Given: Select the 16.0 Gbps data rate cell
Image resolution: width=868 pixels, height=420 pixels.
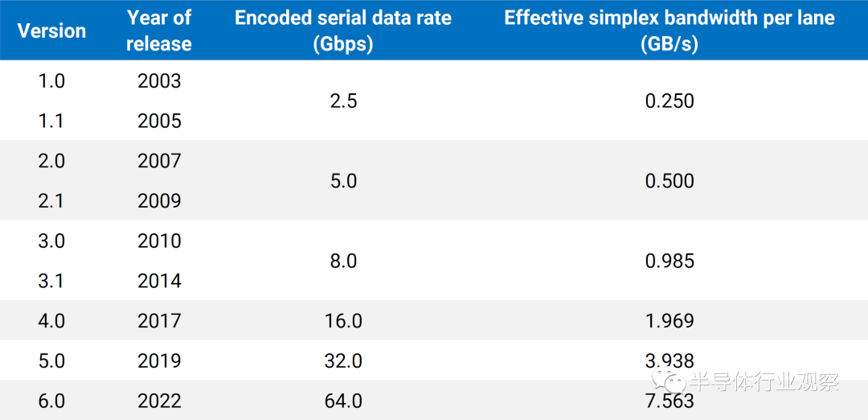Looking at the screenshot, I should (343, 321).
